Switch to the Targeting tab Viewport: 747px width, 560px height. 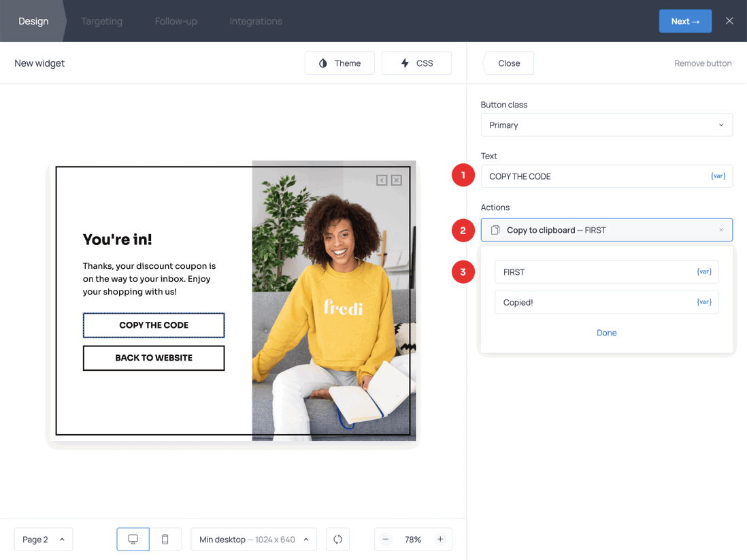click(x=101, y=20)
